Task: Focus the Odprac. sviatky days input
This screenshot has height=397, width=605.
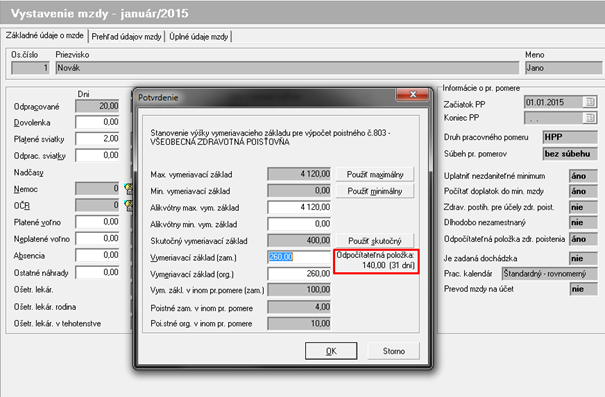Action: [97, 155]
